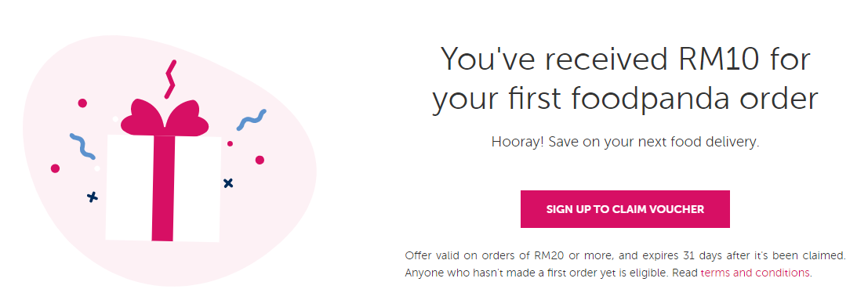
Task: Click the pink zigzag streamer above the bow
Action: point(170,80)
